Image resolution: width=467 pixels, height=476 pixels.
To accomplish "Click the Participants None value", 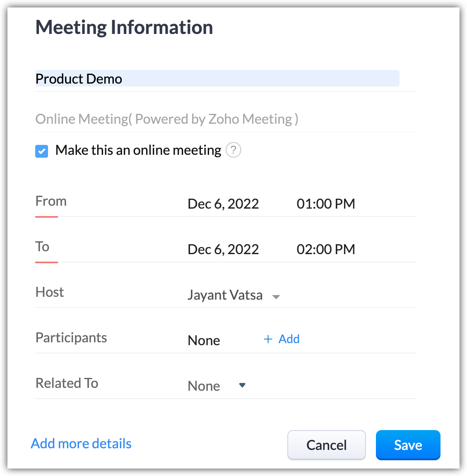I will (204, 341).
